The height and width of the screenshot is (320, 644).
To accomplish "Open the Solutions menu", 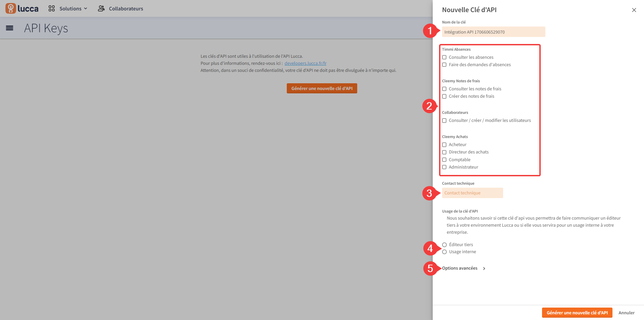I will [x=68, y=8].
